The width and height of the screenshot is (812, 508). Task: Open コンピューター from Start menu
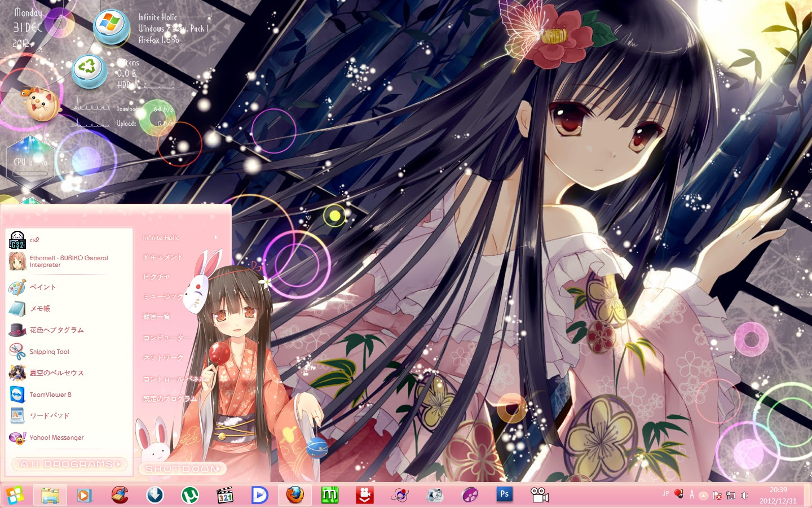pos(166,338)
